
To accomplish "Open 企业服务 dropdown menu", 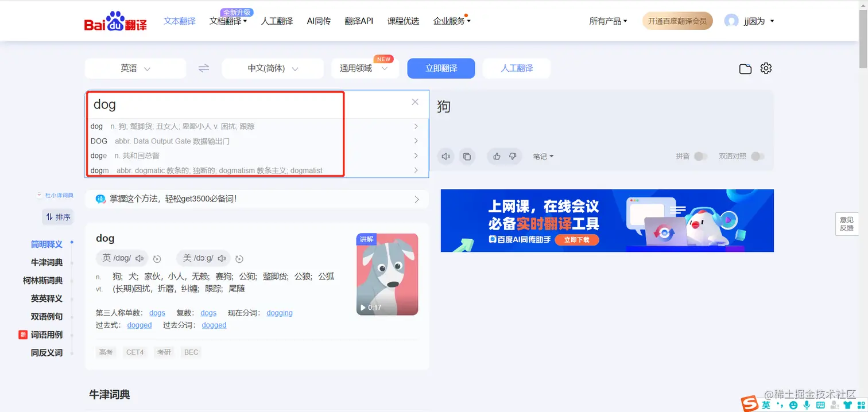I will coord(452,21).
